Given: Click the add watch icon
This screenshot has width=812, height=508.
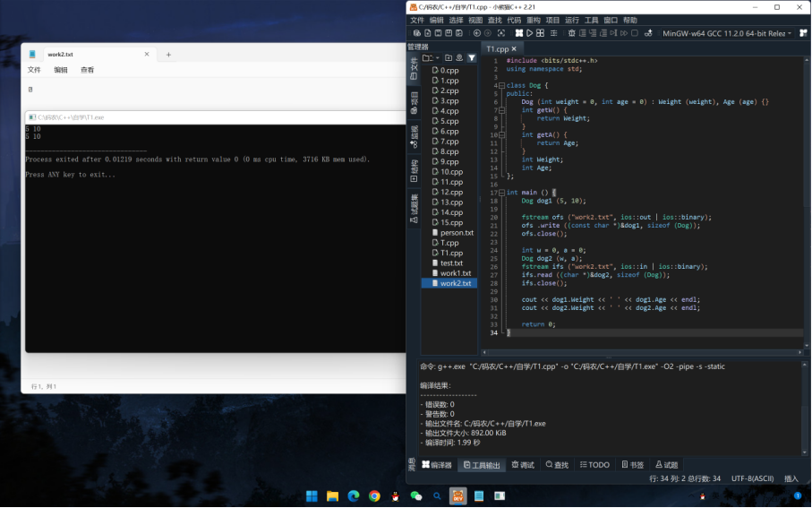Looking at the screenshot, I should click(648, 33).
